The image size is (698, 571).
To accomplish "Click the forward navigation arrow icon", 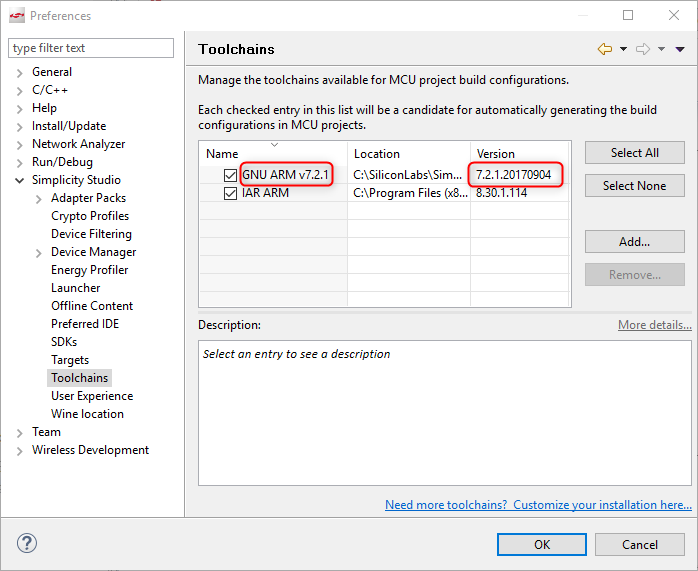I will [643, 49].
